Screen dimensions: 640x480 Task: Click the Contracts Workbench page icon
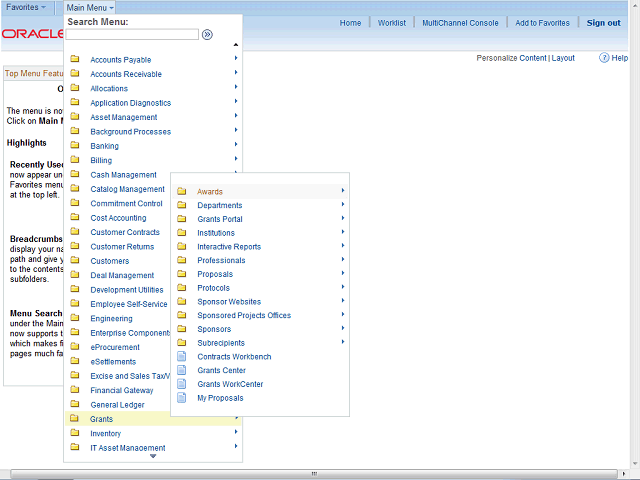click(181, 357)
